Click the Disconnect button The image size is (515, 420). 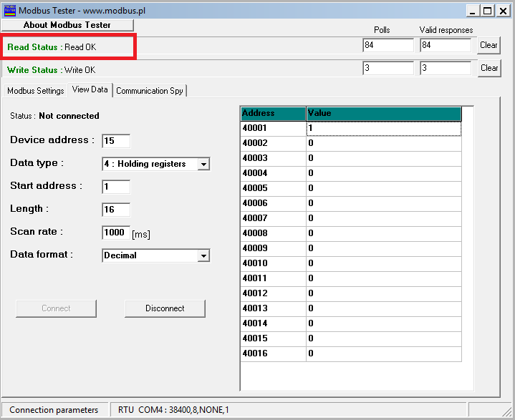[165, 308]
